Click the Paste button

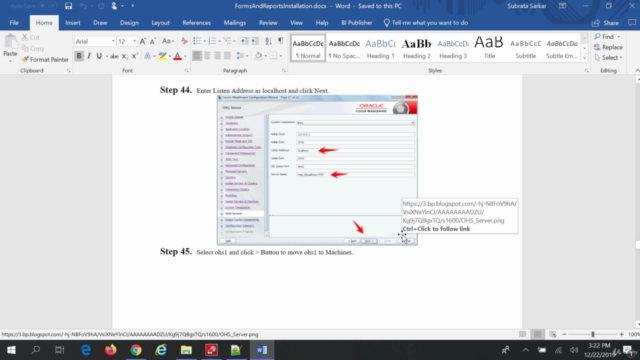(10, 47)
